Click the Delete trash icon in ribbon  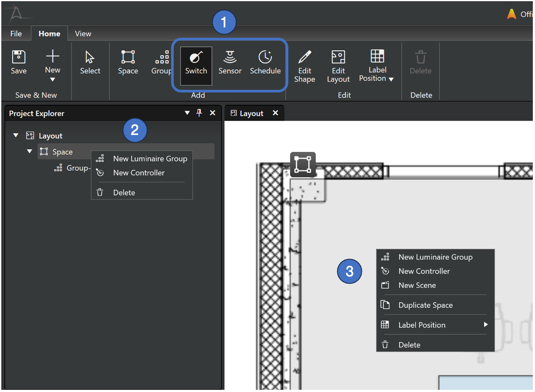pyautogui.click(x=420, y=57)
